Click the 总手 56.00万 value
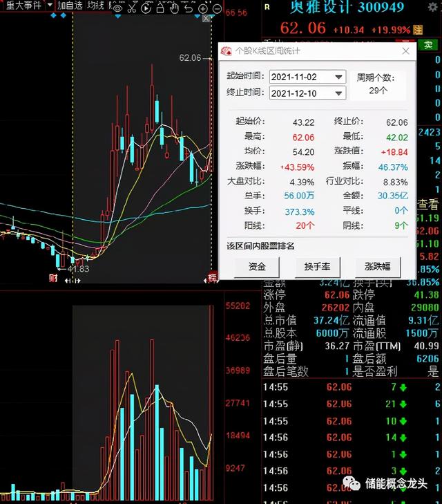The height and width of the screenshot is (504, 442). 299,196
